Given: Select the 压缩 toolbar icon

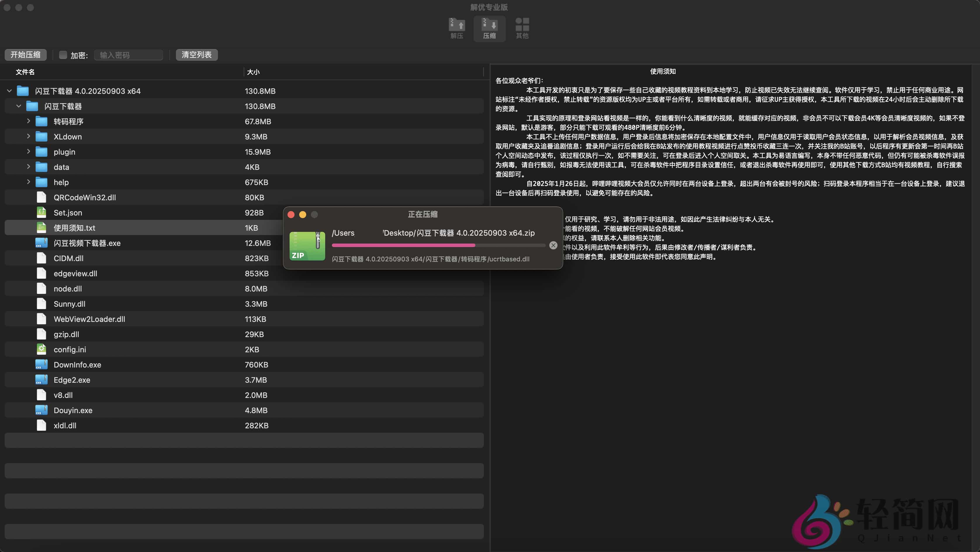Looking at the screenshot, I should click(x=490, y=27).
